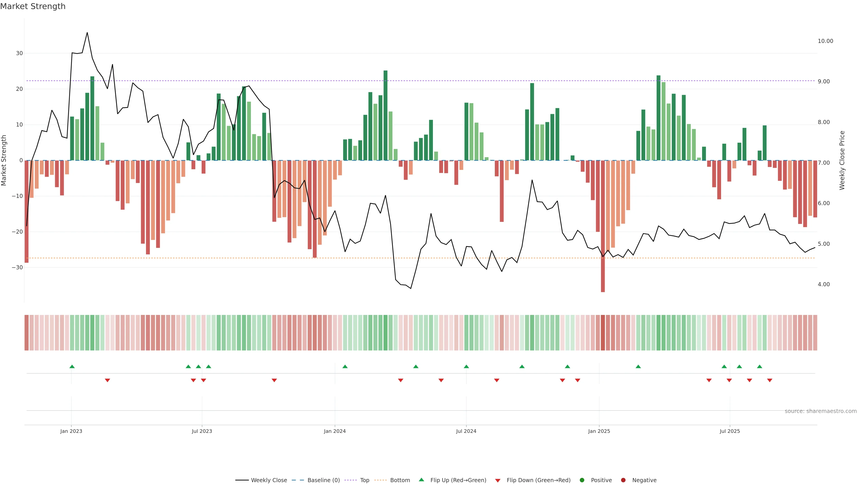Click the Negative red circle legend icon
The image size is (868, 488).
pos(623,480)
